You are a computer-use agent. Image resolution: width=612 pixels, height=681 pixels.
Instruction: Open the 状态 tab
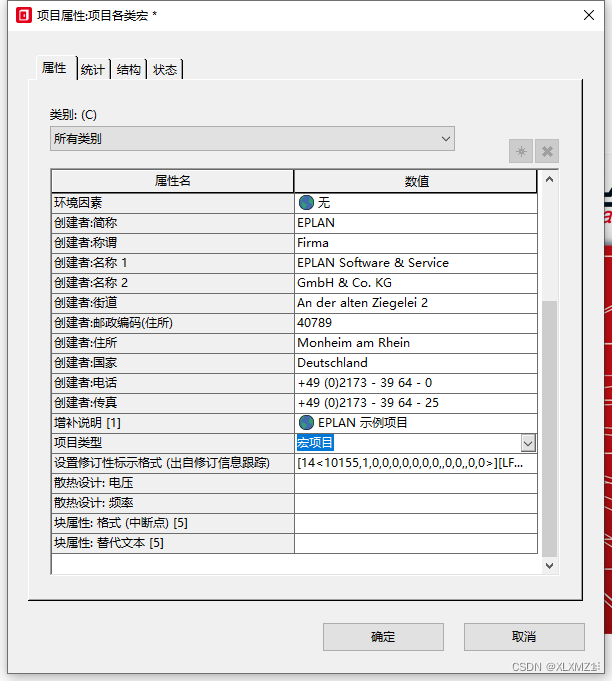point(165,69)
